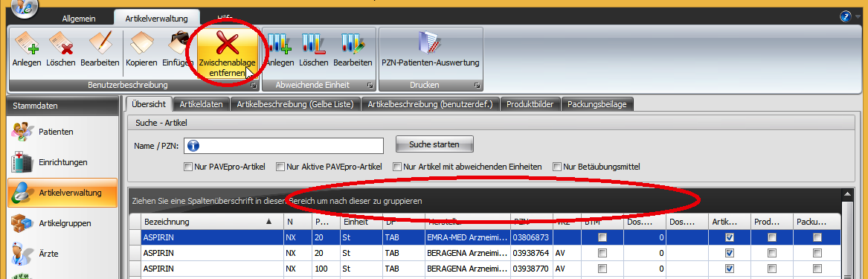
Task: Open the Produktbilder tab
Action: tap(530, 104)
